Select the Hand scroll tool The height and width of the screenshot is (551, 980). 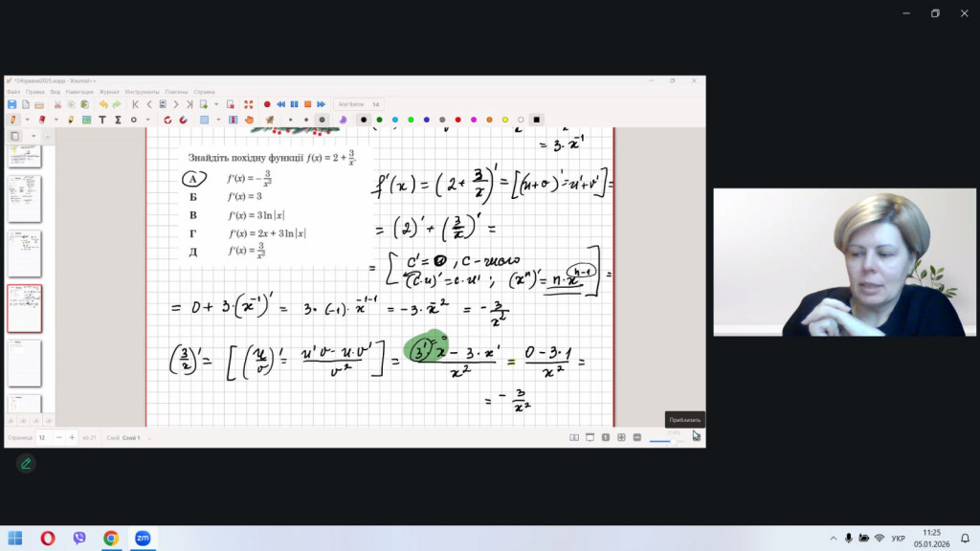[x=249, y=120]
